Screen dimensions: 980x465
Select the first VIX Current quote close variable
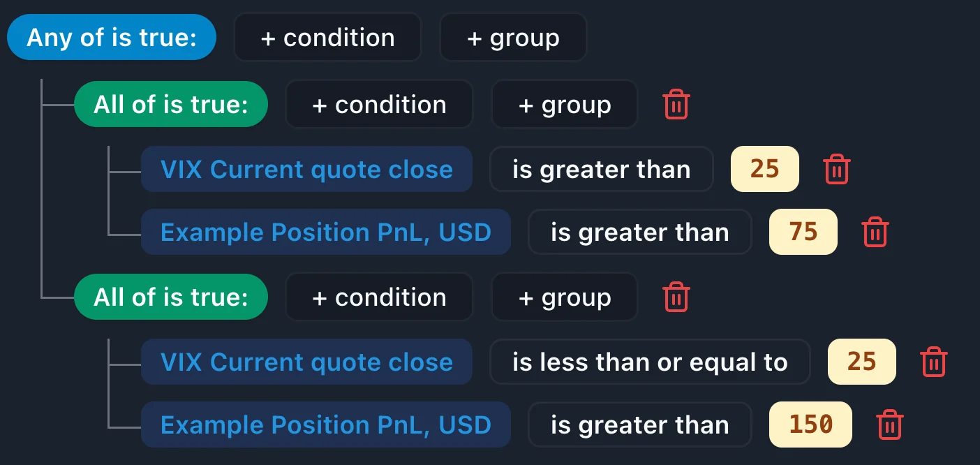point(306,170)
